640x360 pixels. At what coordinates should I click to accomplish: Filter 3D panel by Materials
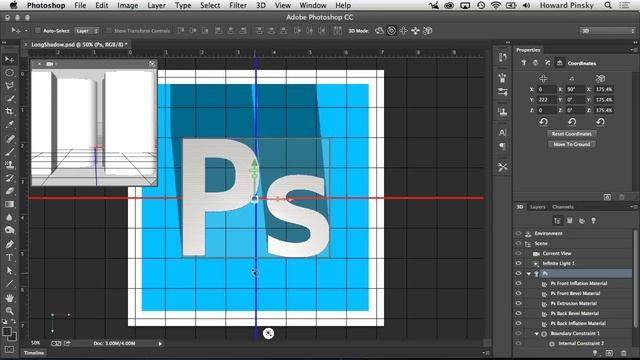[x=582, y=221]
